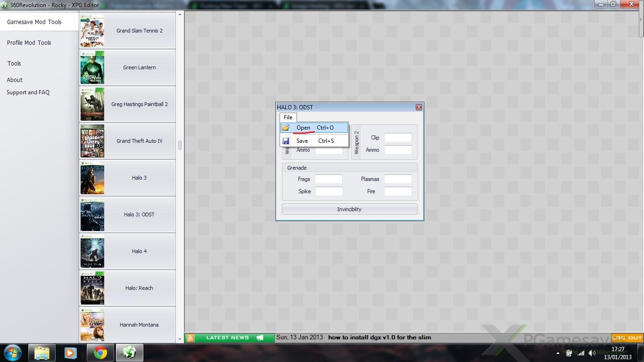
Task: Click the Windows Start orb
Action: click(13, 353)
